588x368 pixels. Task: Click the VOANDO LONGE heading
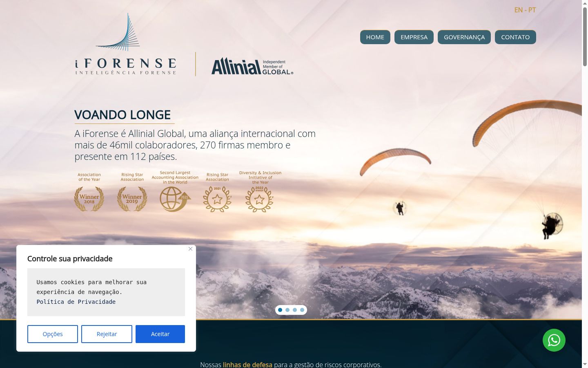coord(122,115)
